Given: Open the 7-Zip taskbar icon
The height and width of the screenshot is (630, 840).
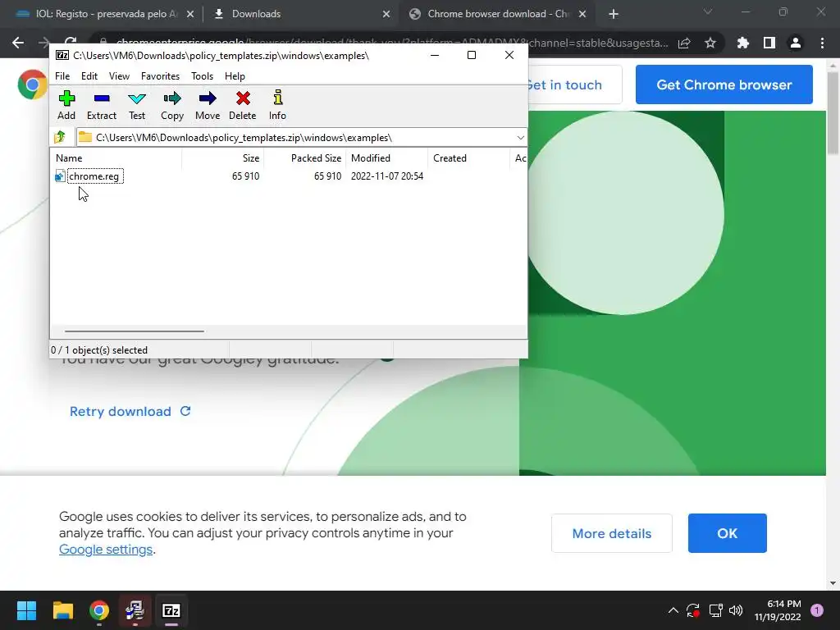Looking at the screenshot, I should pyautogui.click(x=171, y=610).
